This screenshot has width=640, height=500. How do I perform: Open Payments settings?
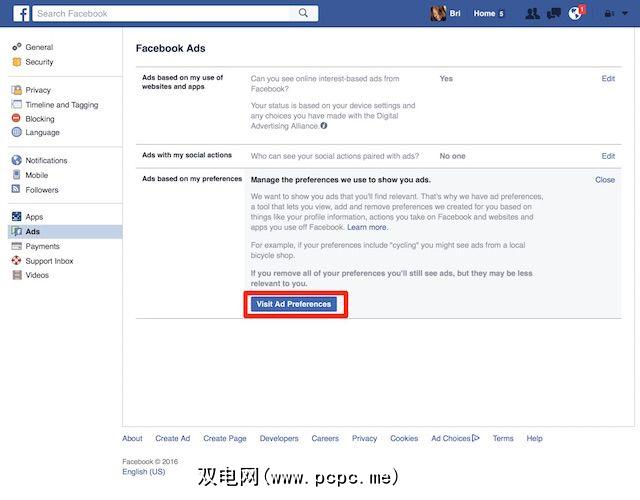coord(42,246)
